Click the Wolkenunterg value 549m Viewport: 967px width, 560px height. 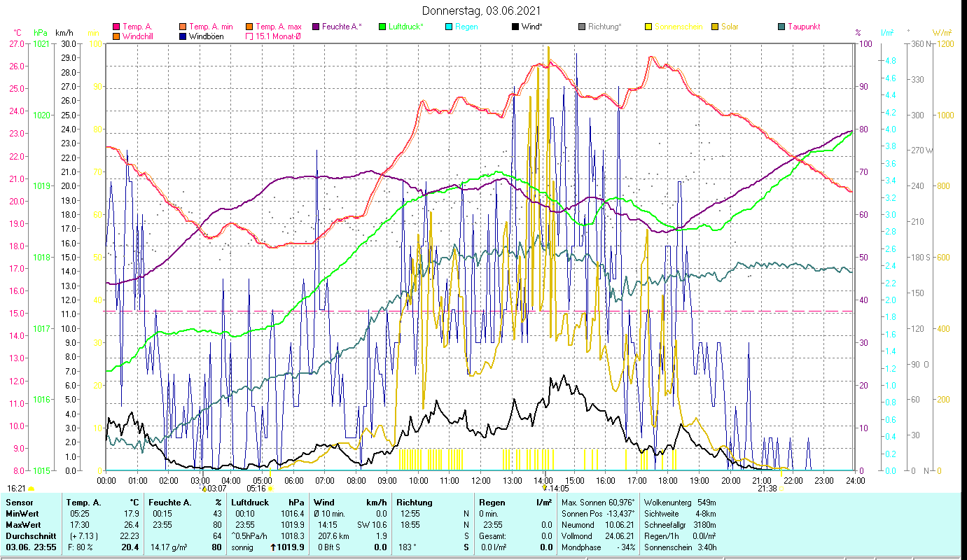click(x=707, y=503)
